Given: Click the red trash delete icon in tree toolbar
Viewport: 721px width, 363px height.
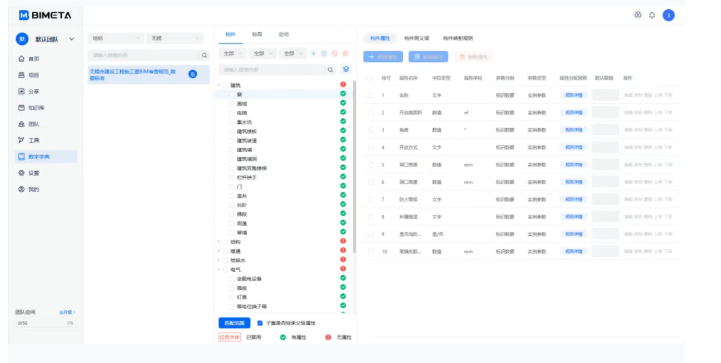Looking at the screenshot, I should click(345, 54).
